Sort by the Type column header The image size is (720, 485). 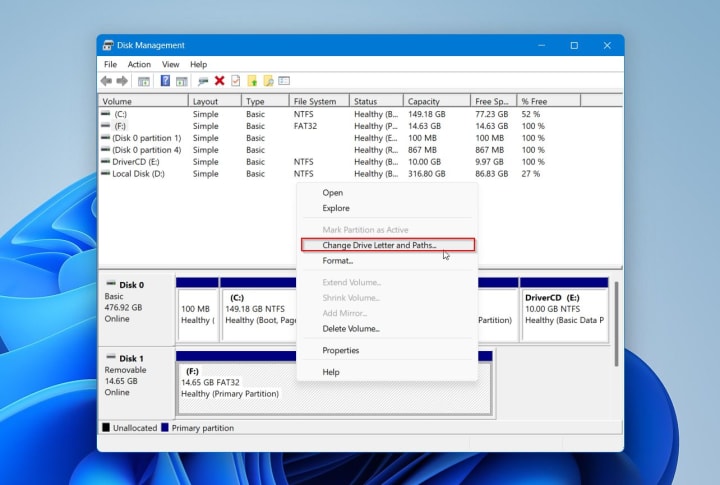coord(265,101)
